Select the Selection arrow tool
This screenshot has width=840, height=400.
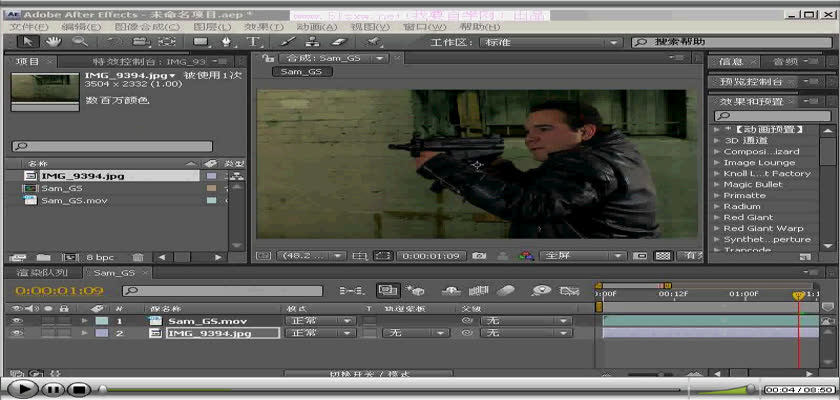(x=27, y=42)
